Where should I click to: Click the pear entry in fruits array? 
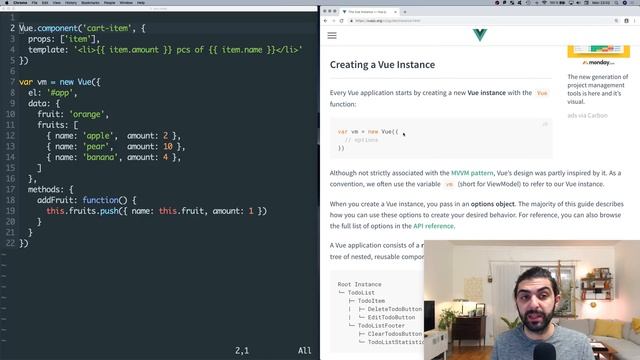(x=116, y=147)
